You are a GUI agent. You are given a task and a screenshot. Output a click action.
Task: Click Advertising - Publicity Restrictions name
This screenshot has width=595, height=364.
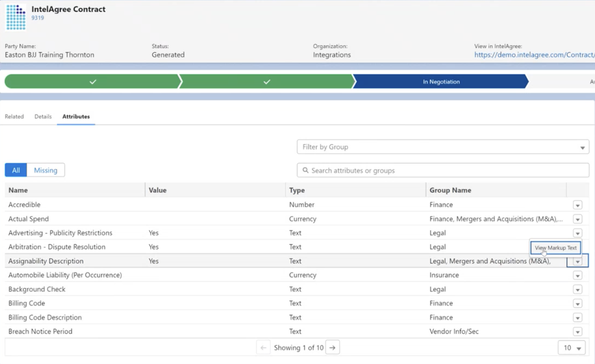60,233
